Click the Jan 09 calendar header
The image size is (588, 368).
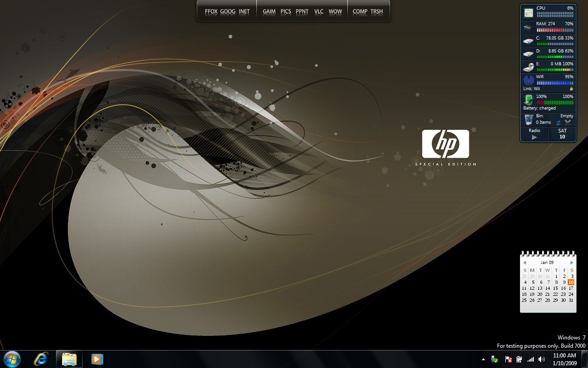(547, 263)
